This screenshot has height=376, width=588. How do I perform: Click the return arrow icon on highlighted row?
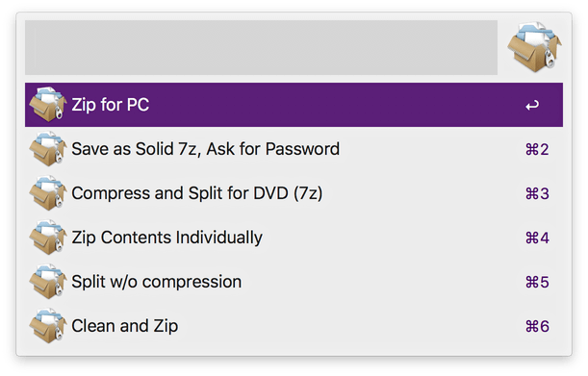tap(532, 106)
